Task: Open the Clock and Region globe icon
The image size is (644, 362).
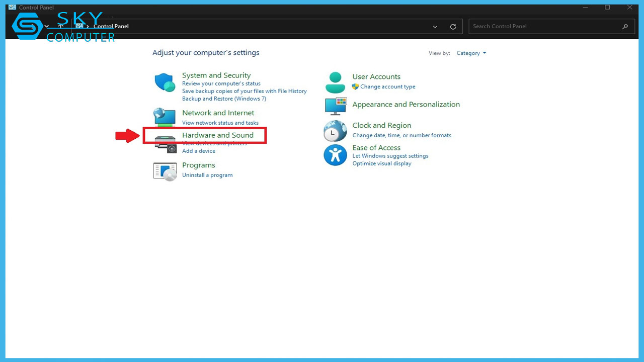Action: coord(335,131)
